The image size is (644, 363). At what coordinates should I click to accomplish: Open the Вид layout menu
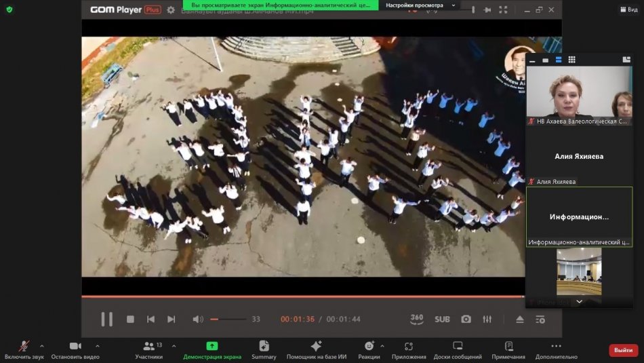click(629, 9)
